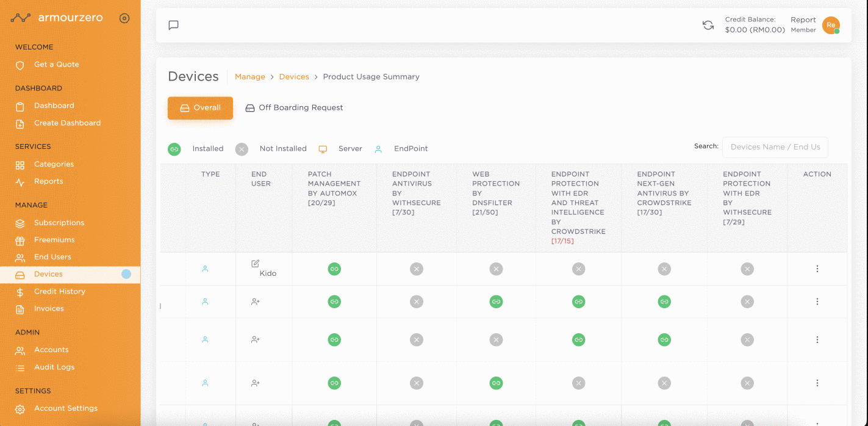Click the Devices breadcrumb link
The image size is (868, 426).
click(294, 77)
